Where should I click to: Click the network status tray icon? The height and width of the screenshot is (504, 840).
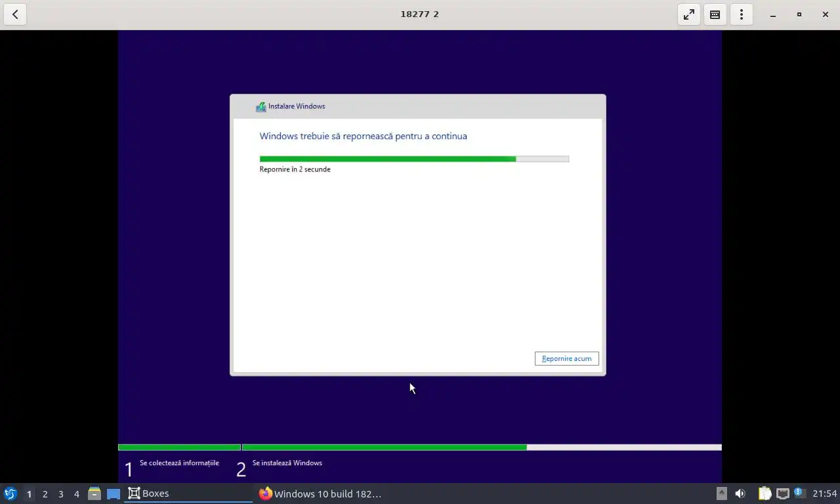782,493
